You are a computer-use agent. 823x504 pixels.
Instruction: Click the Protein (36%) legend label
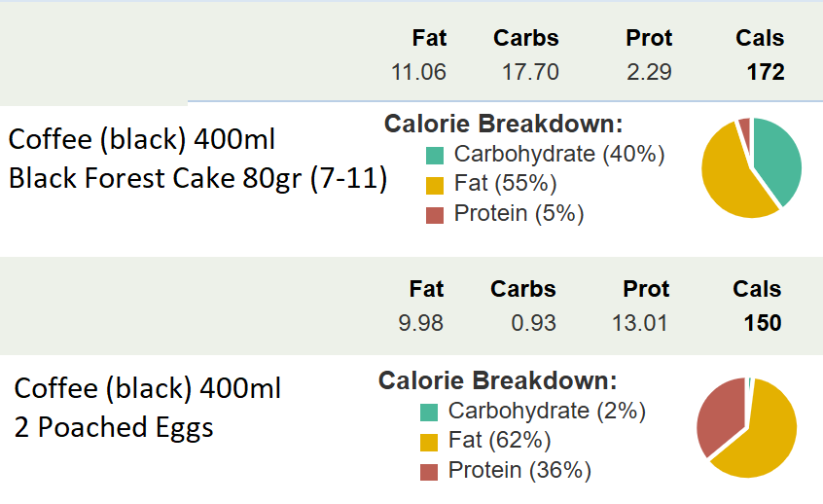click(x=519, y=471)
